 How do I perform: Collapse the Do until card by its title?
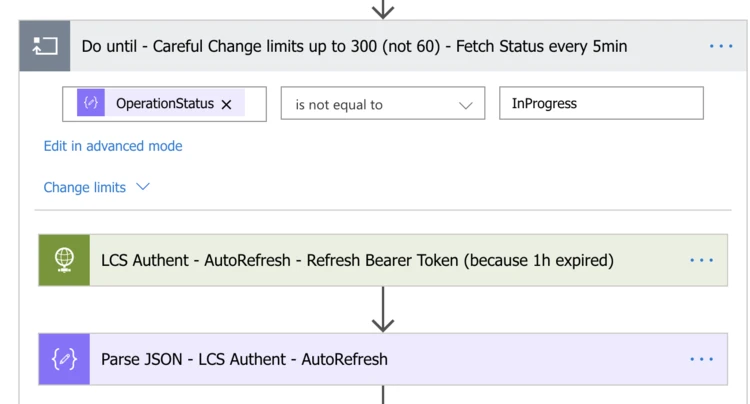(x=354, y=46)
